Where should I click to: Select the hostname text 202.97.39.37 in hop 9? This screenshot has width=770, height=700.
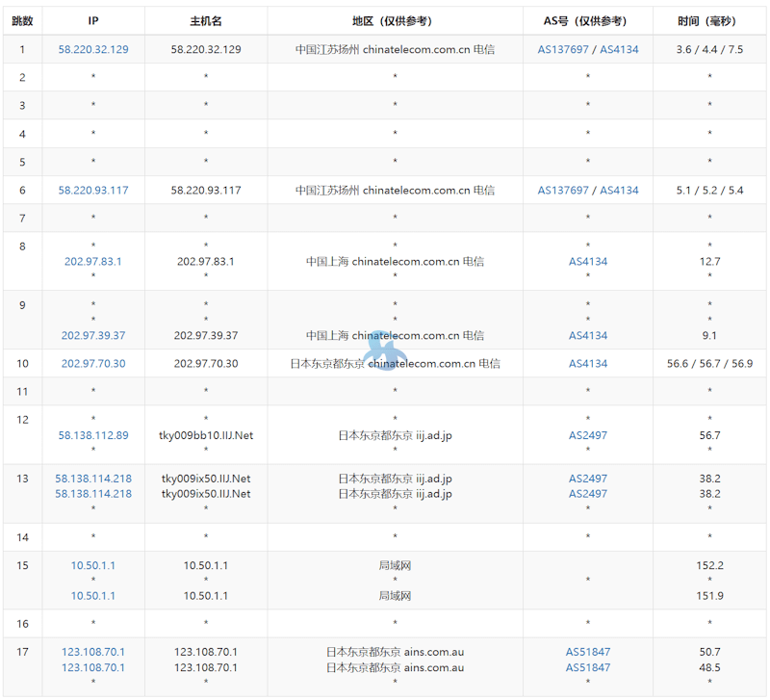click(x=206, y=336)
